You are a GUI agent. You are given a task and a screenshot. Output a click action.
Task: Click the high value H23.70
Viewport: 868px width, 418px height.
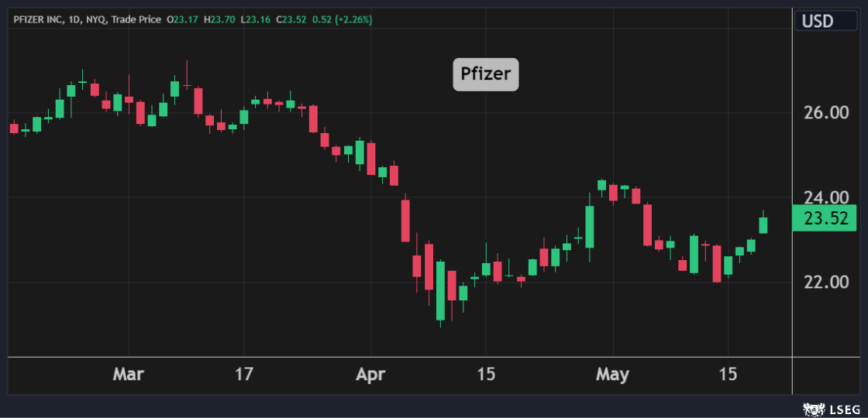pos(220,19)
